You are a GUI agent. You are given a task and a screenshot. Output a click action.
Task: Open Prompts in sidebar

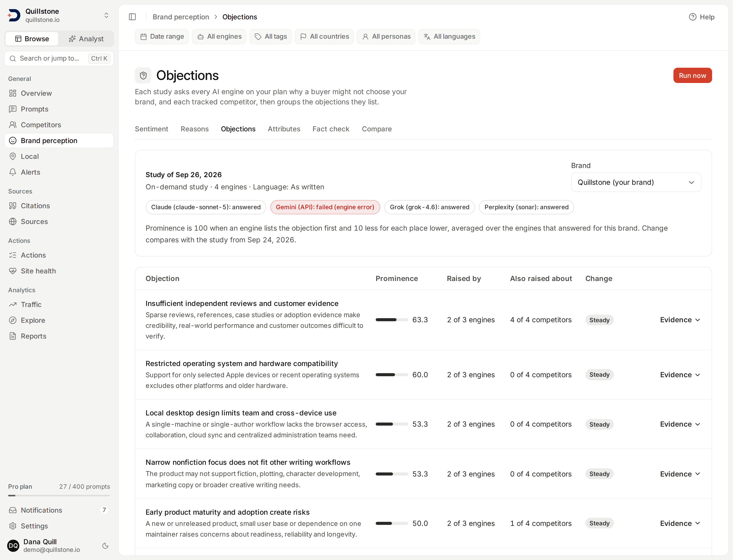(x=59, y=109)
